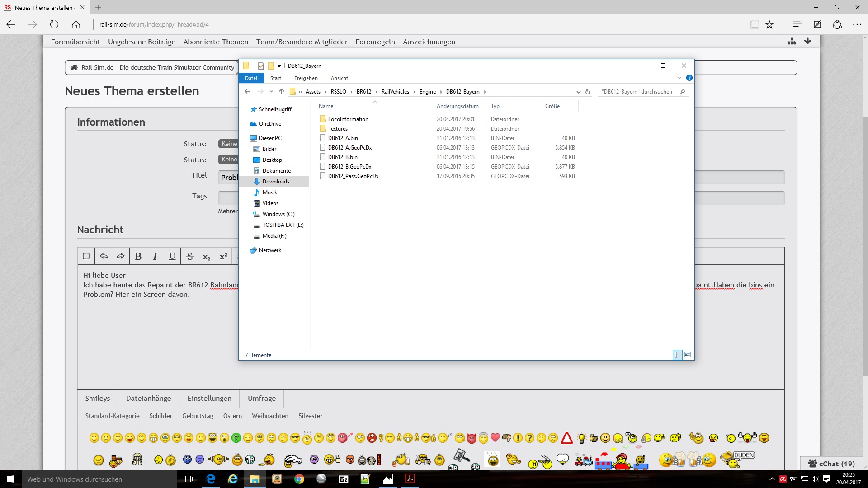Click the redo arrow in message editor
This screenshot has height=488, width=868.
[x=120, y=256]
